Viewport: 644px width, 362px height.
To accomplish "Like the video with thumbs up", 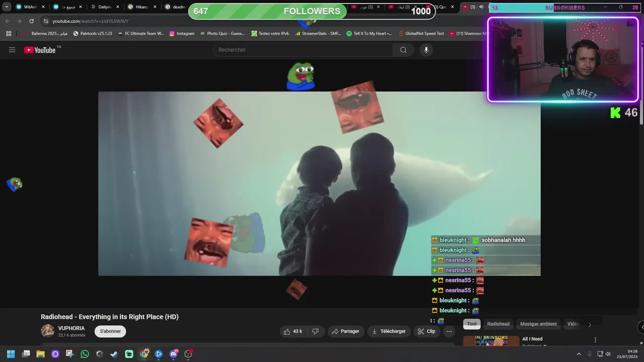I will 293,331.
